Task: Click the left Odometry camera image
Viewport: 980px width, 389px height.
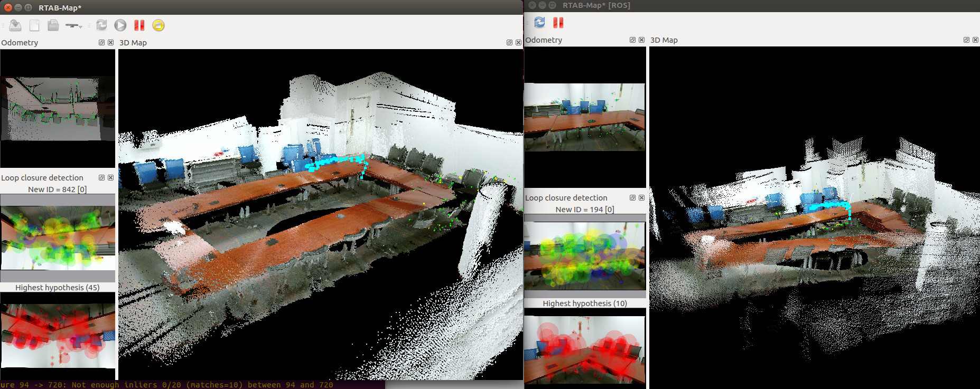Action: point(58,109)
